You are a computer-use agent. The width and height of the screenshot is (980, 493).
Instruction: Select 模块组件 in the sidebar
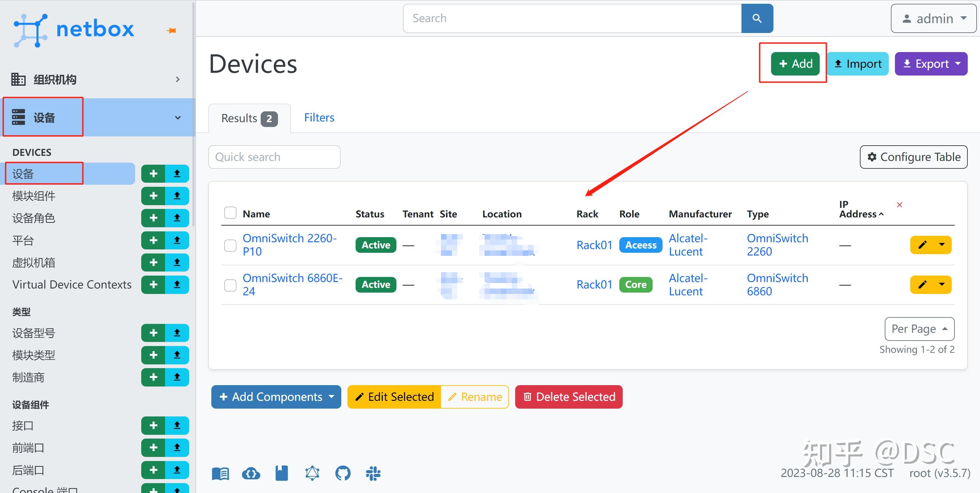point(33,196)
